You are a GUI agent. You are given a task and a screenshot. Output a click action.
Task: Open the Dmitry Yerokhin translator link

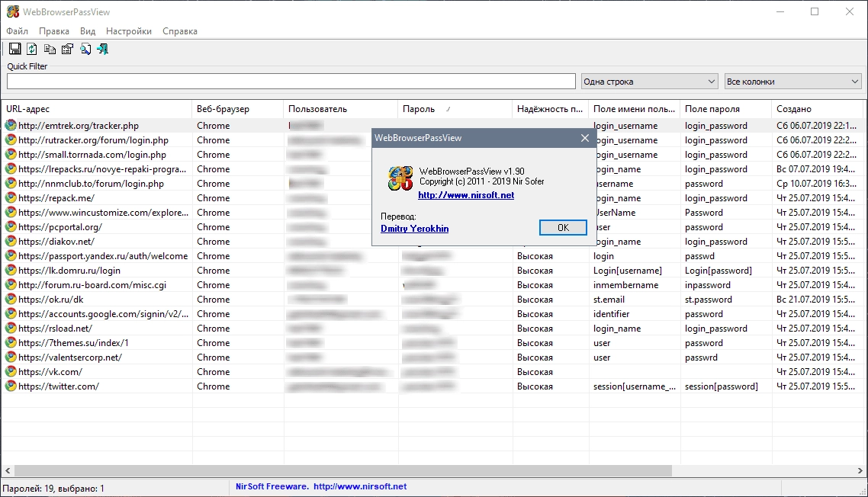(x=415, y=229)
